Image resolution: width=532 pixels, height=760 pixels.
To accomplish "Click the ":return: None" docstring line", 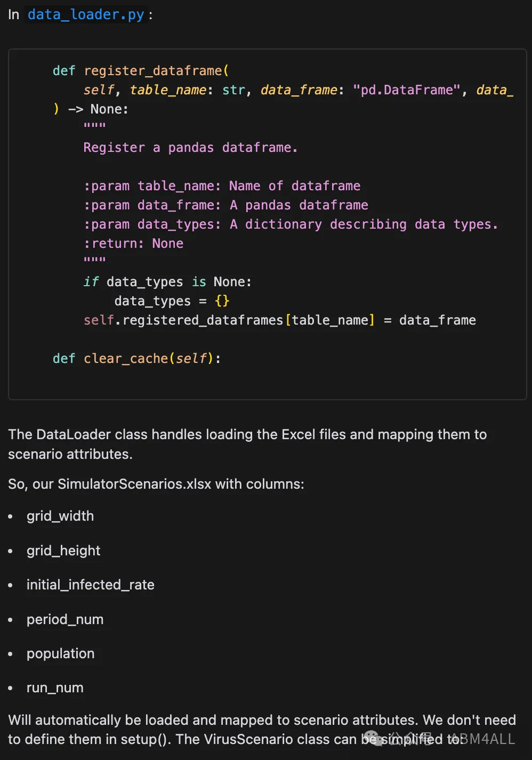I will tap(133, 243).
